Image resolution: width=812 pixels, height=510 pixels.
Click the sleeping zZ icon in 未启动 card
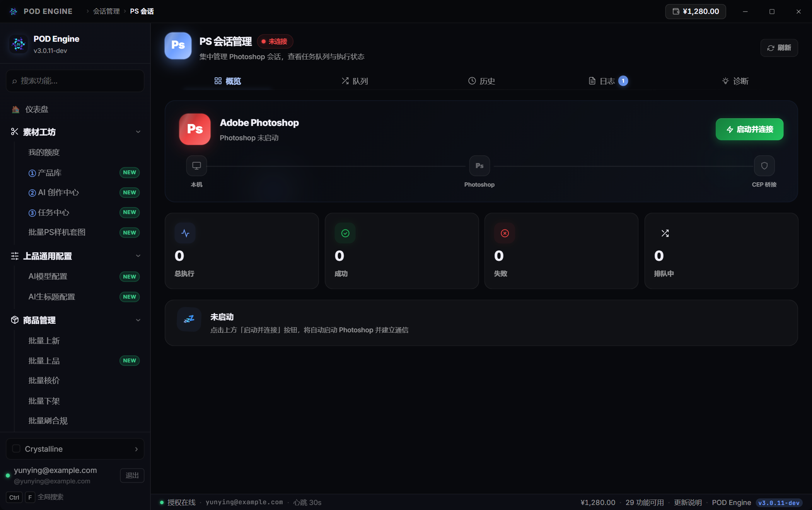189,319
